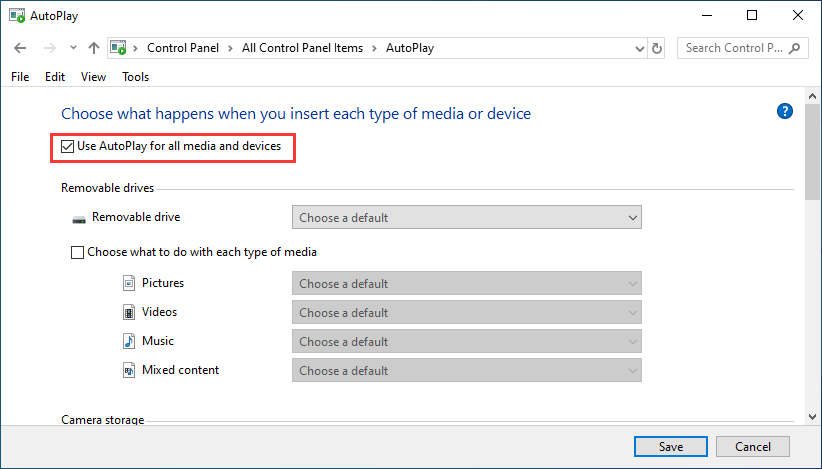Viewport: 822px width, 469px height.
Task: Click the search magnifier icon
Action: [x=795, y=48]
